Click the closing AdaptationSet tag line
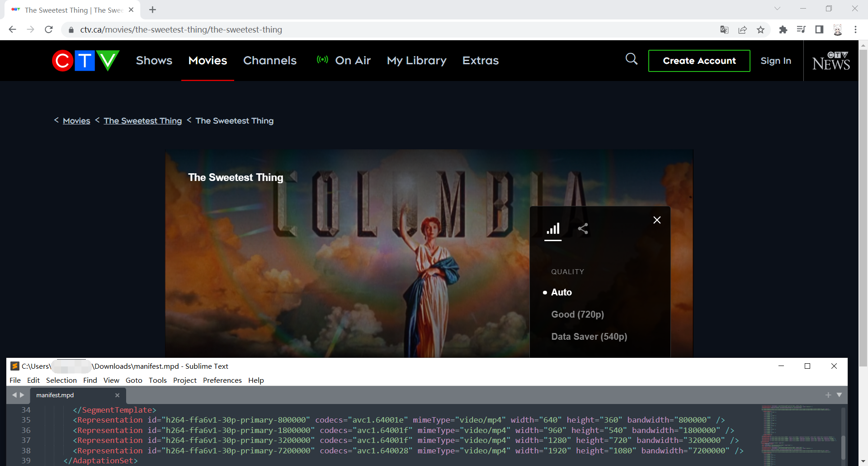This screenshot has width=868, height=466. click(x=101, y=461)
